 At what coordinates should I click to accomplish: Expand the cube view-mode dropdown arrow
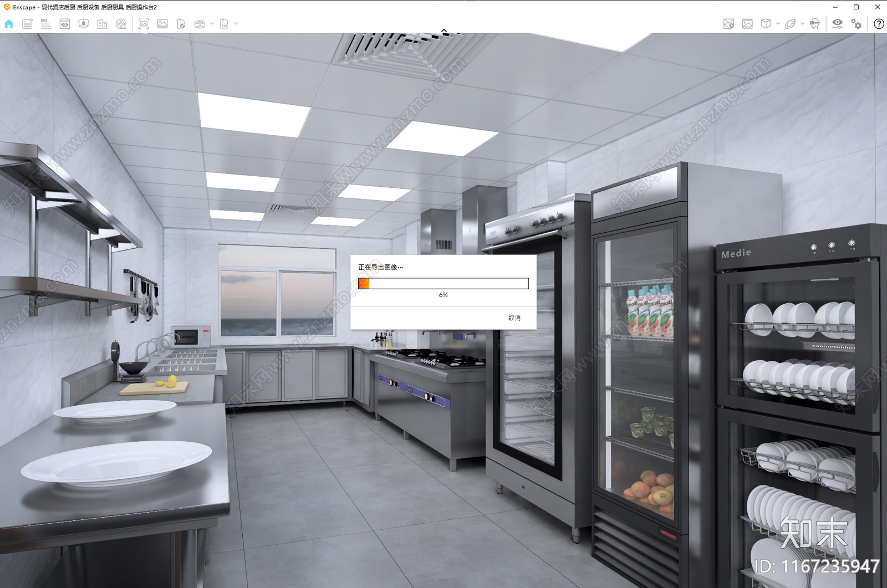(778, 24)
